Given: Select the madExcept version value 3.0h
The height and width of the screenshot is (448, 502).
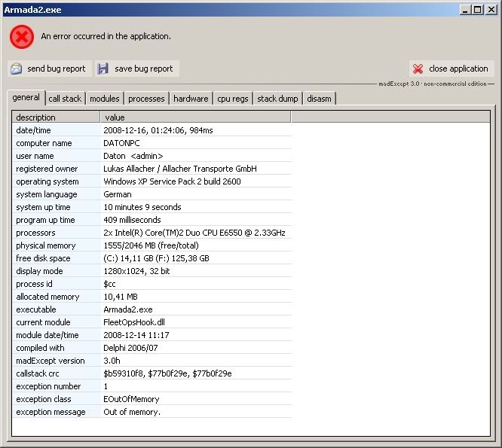Looking at the screenshot, I should click(x=112, y=361).
